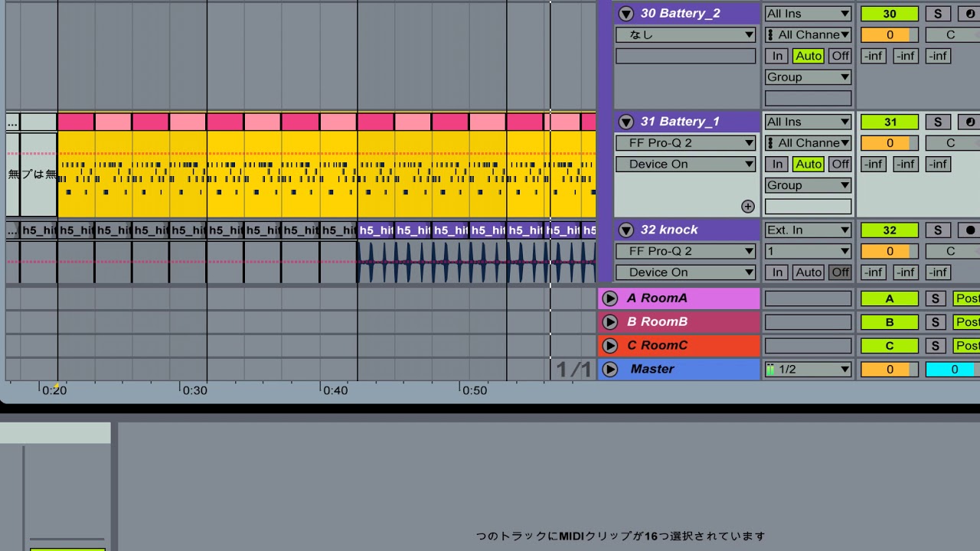The image size is (980, 551).
Task: Arm the 32 knock track for recording
Action: tap(970, 230)
